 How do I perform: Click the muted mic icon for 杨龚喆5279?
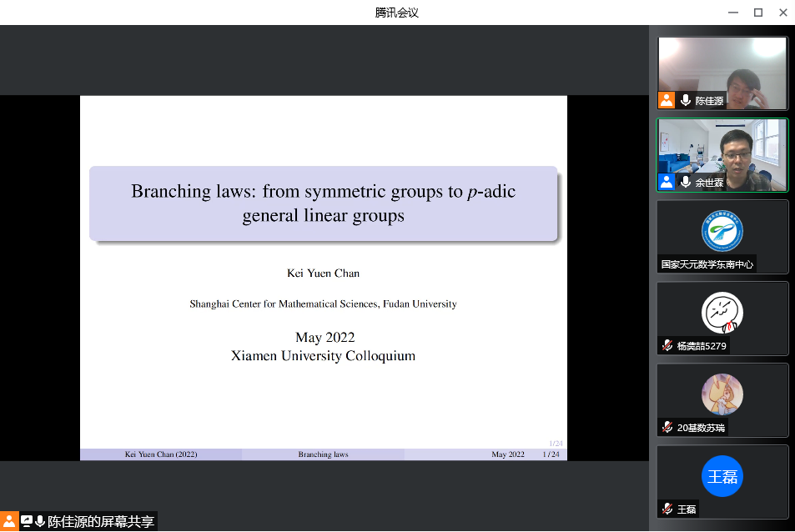point(667,345)
